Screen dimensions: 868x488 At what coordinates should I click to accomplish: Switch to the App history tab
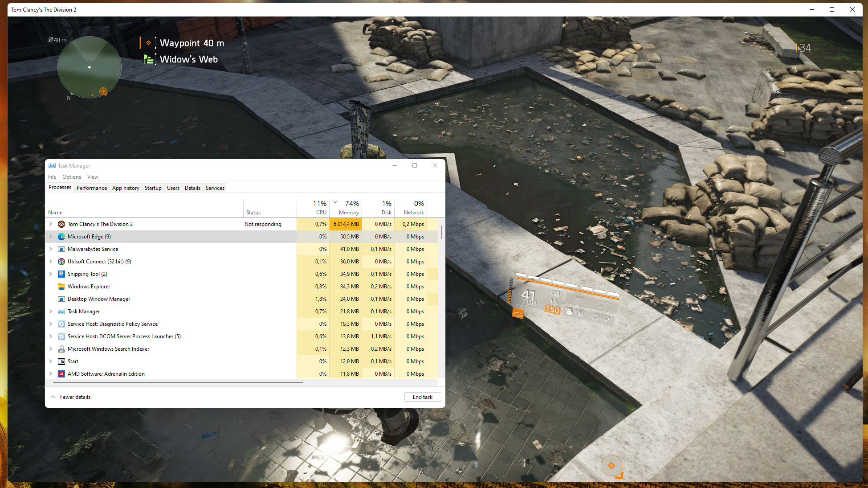pyautogui.click(x=126, y=188)
